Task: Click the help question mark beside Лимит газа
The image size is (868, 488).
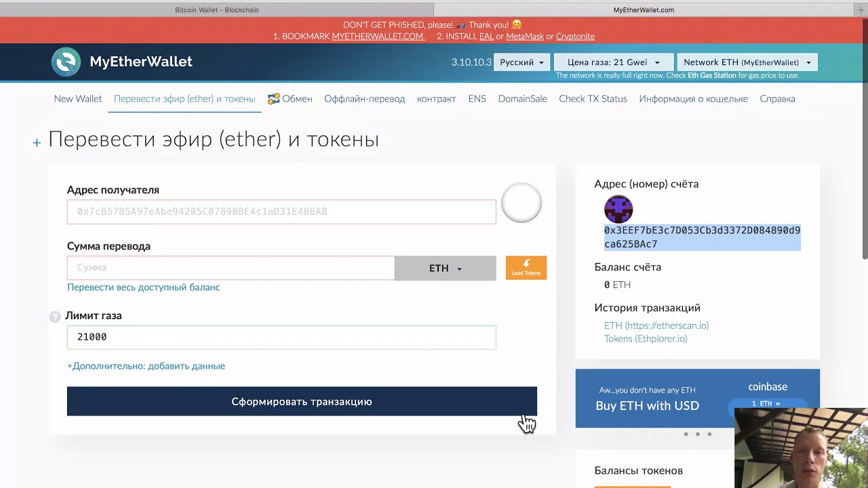Action: (x=55, y=317)
